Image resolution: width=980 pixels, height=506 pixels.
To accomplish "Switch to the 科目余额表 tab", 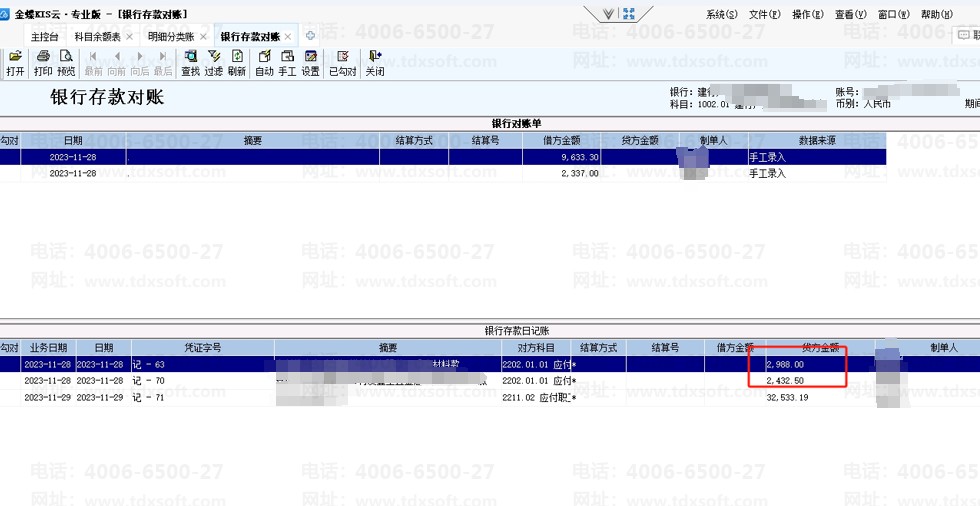I will pyautogui.click(x=97, y=37).
